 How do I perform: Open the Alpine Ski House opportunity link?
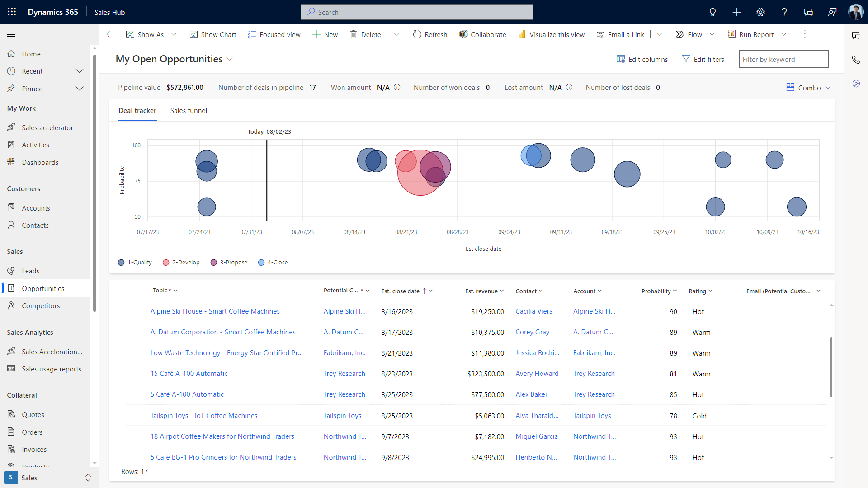click(215, 311)
